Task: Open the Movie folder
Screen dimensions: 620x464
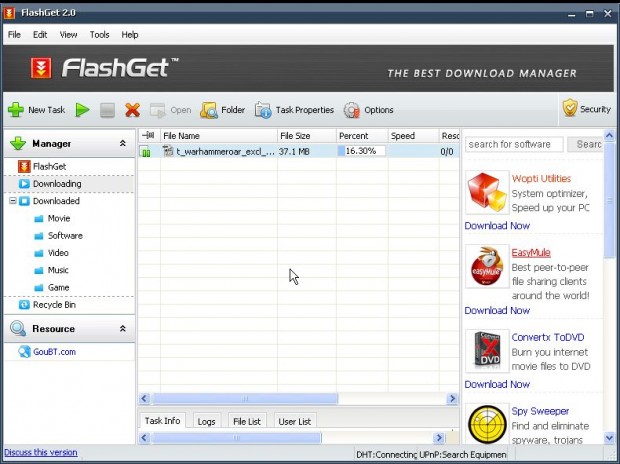Action: [x=52, y=218]
